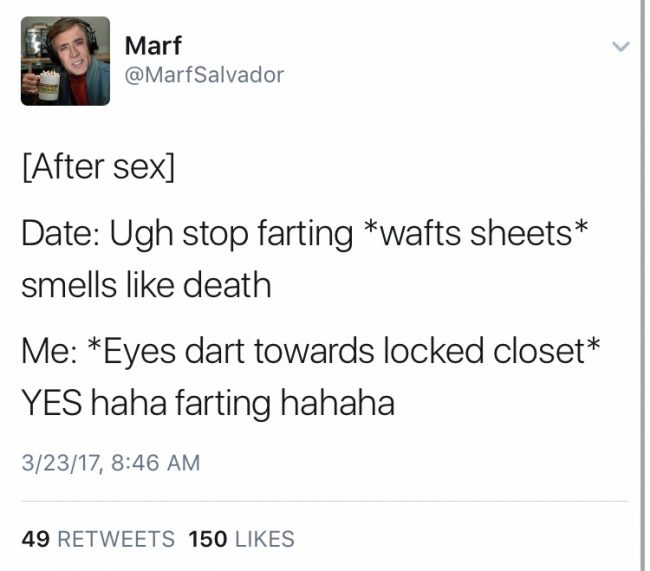View the 150 Likes list
The height and width of the screenshot is (571, 650).
[x=241, y=539]
